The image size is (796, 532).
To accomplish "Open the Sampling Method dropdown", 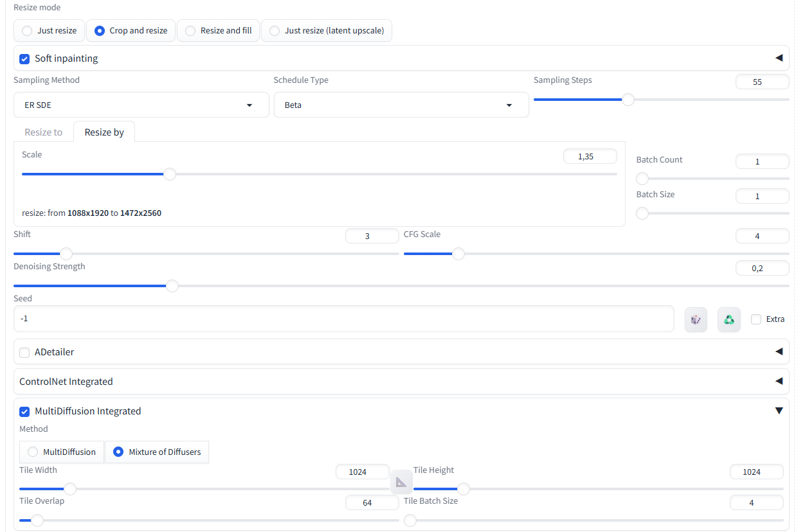I will [x=141, y=105].
